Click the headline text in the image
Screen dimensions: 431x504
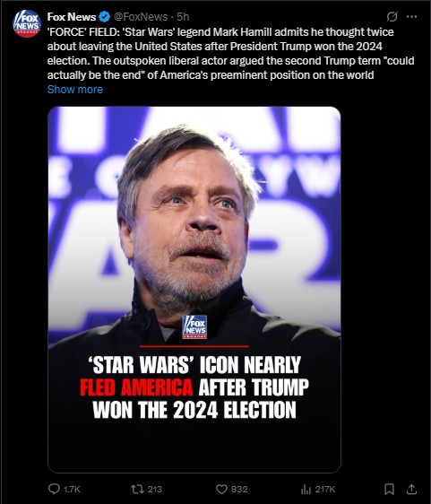(x=194, y=387)
